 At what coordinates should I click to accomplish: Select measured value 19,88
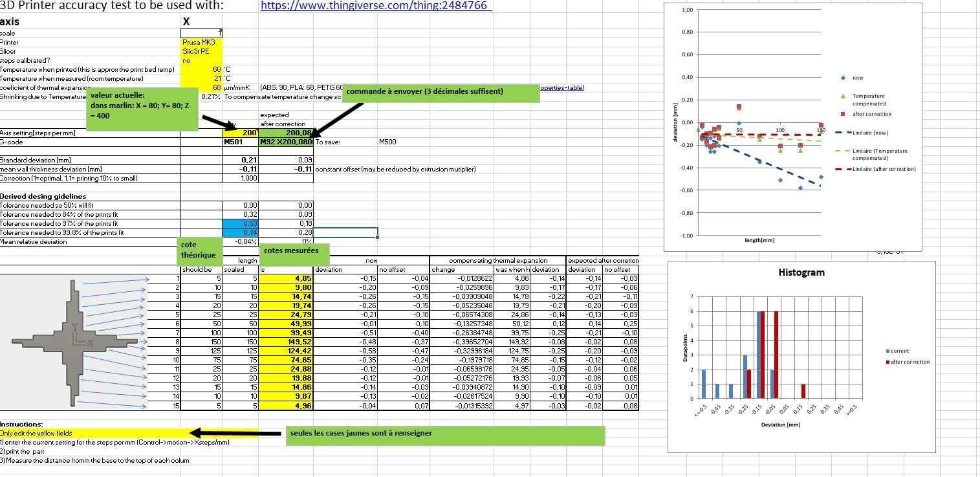tap(286, 378)
